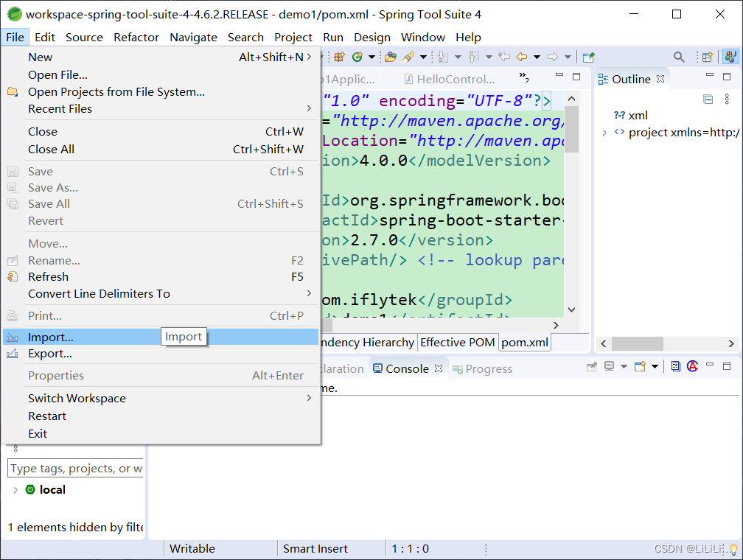Image resolution: width=743 pixels, height=560 pixels.
Task: Select Close All in File menu
Action: point(160,150)
